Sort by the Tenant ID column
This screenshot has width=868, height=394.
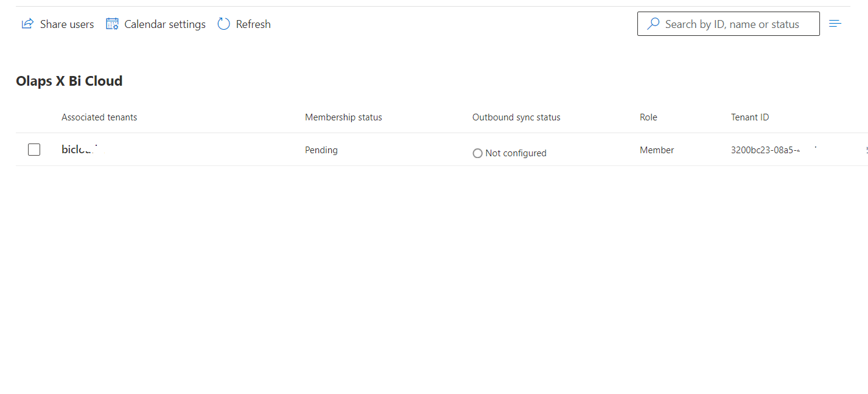tap(750, 117)
